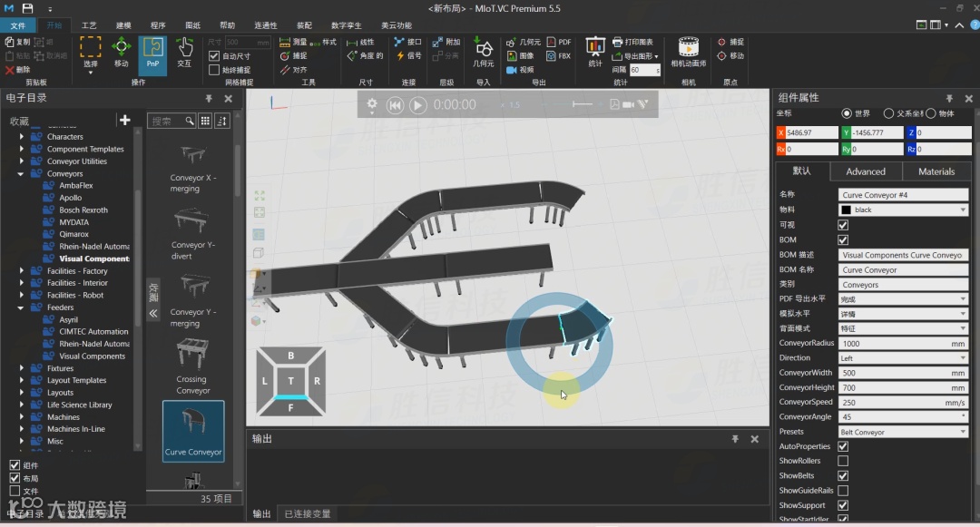980x527 pixels.
Task: Expand the Facilities - Factory folder
Action: [x=21, y=271]
